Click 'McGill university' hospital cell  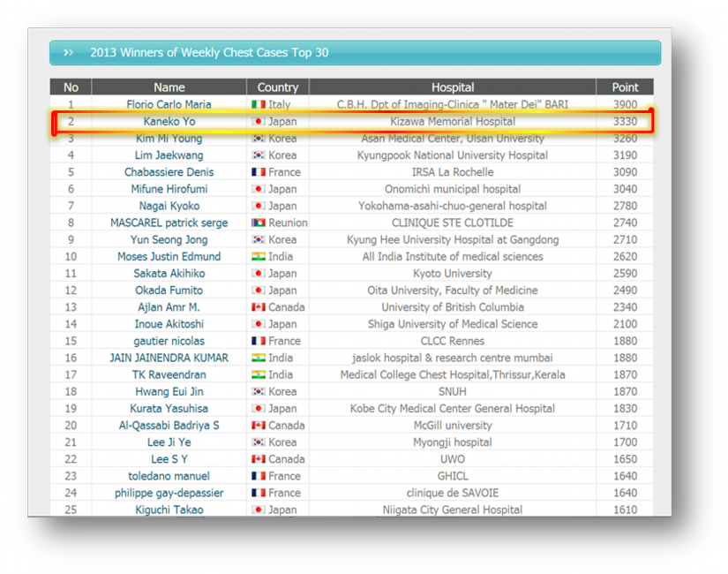(453, 426)
